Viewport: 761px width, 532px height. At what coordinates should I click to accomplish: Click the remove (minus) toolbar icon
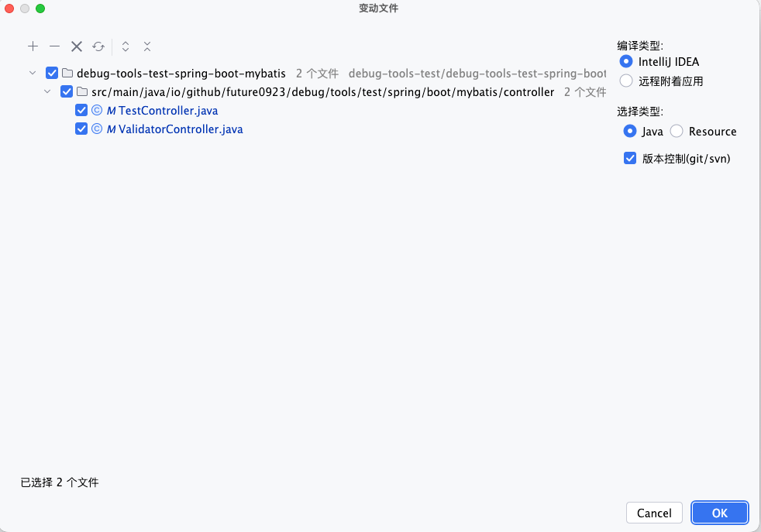(55, 46)
